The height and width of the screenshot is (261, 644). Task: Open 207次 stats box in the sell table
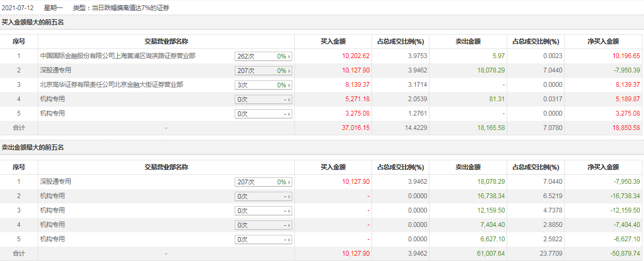point(263,182)
